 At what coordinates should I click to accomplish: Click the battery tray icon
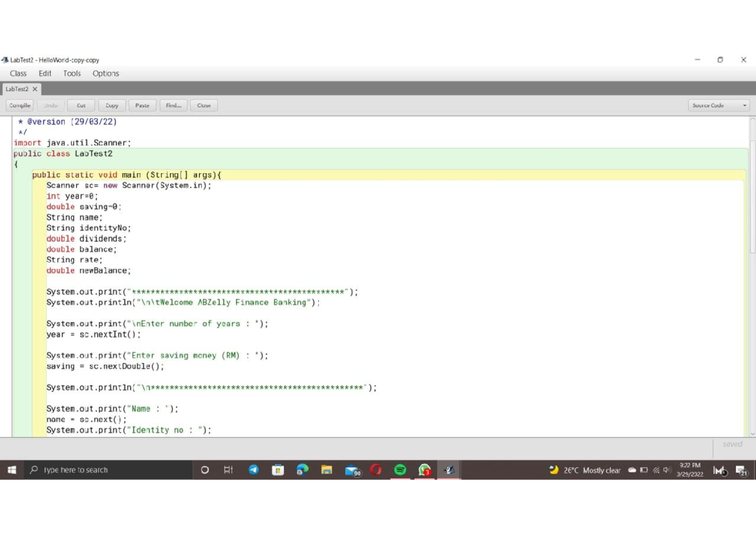click(644, 470)
